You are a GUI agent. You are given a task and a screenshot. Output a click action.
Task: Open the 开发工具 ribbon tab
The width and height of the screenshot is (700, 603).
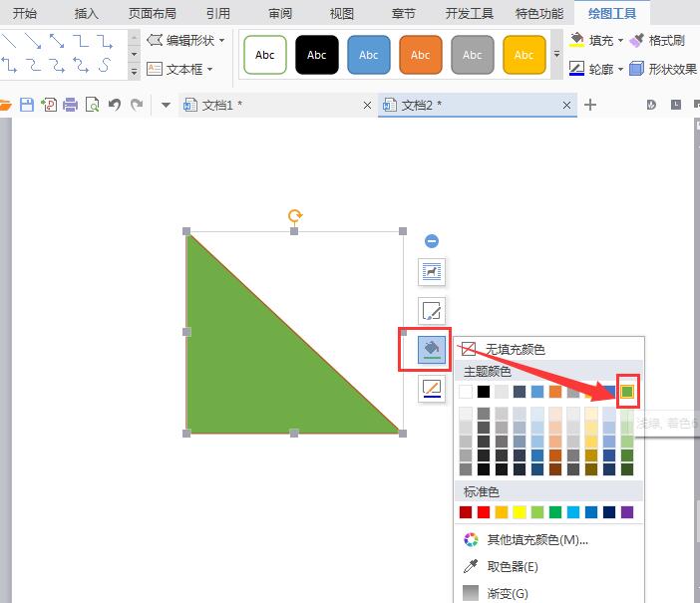(470, 13)
